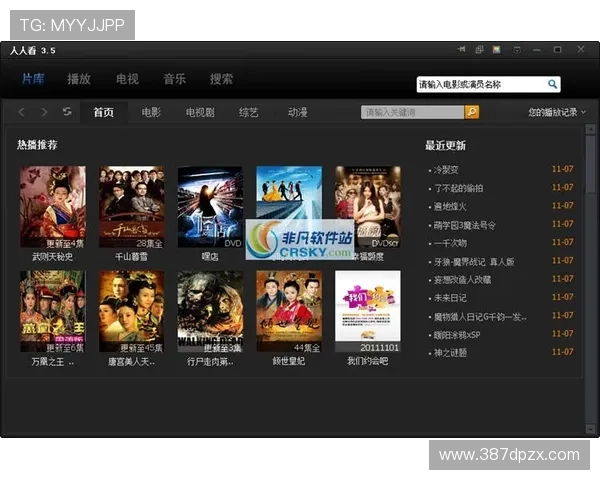Click the refresh page icon

click(x=67, y=112)
